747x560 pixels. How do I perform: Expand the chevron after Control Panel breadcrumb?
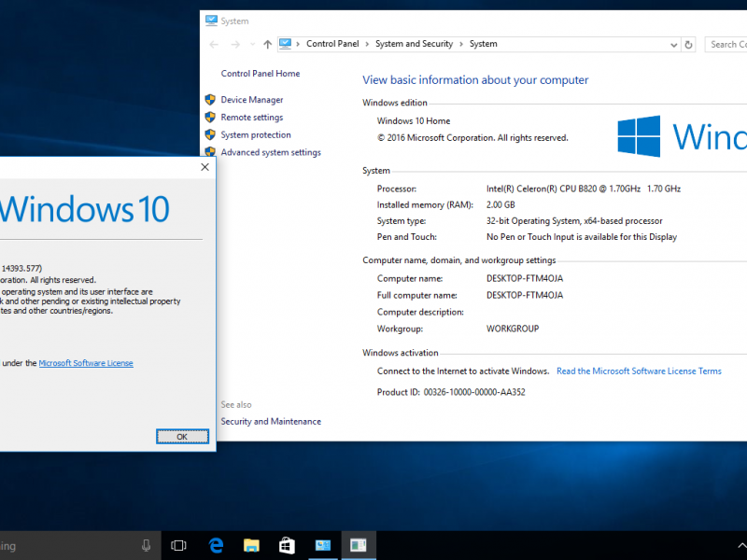pyautogui.click(x=367, y=44)
